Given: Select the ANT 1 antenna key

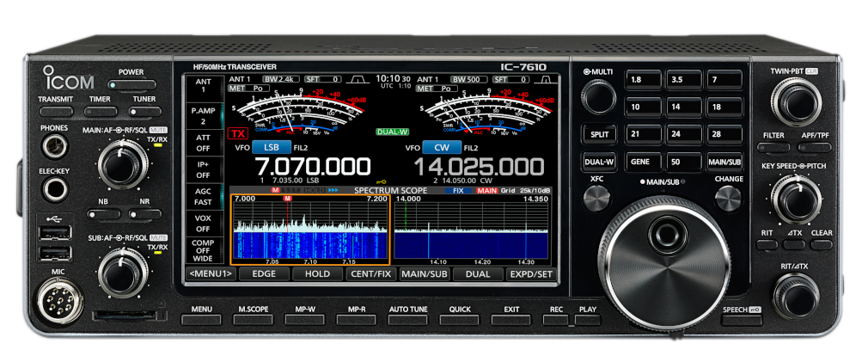Looking at the screenshot, I should (x=203, y=88).
